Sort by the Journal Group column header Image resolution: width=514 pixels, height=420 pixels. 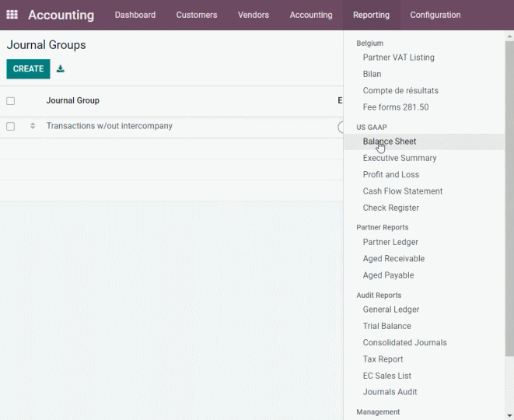click(73, 100)
